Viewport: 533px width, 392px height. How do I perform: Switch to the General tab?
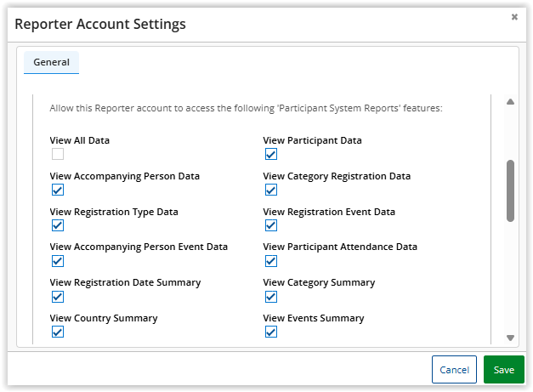[x=51, y=62]
